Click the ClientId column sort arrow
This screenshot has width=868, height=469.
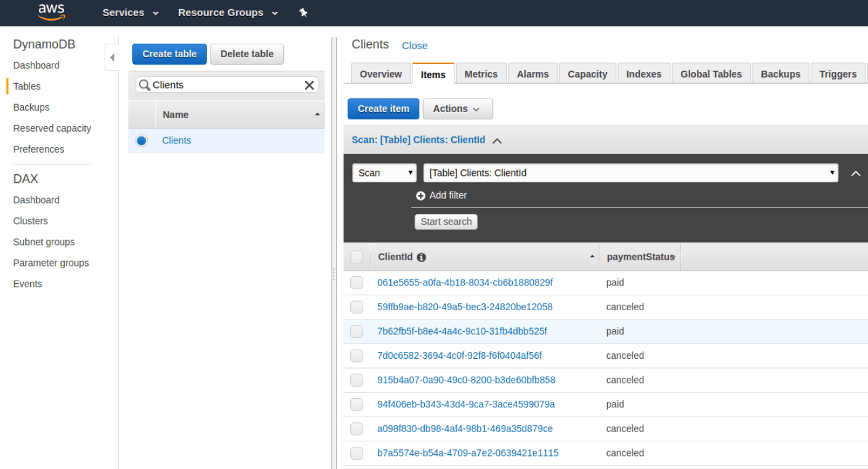[x=592, y=257]
